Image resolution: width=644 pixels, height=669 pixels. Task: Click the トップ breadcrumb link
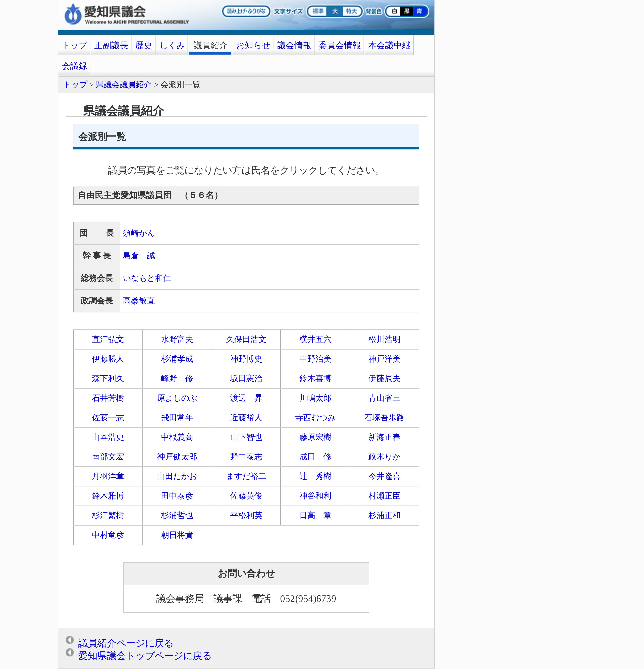click(x=75, y=85)
